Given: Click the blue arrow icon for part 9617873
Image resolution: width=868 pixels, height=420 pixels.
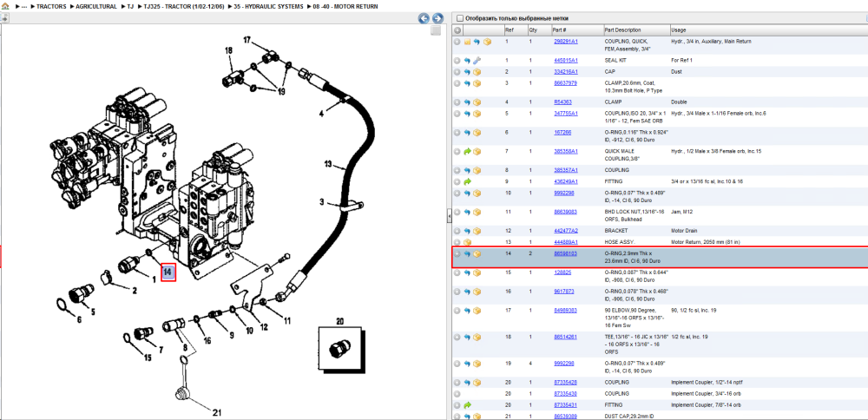Looking at the screenshot, I should (x=467, y=292).
